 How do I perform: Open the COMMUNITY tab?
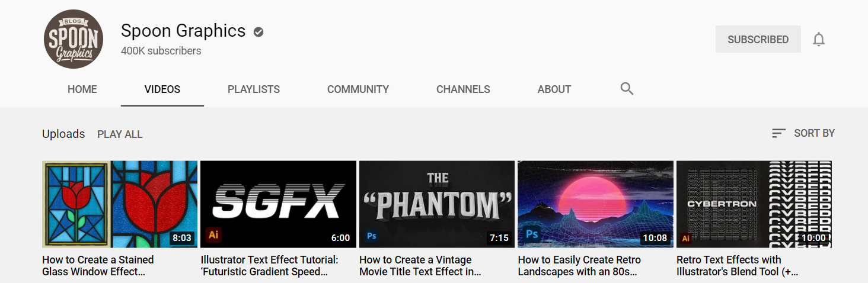[x=358, y=89]
